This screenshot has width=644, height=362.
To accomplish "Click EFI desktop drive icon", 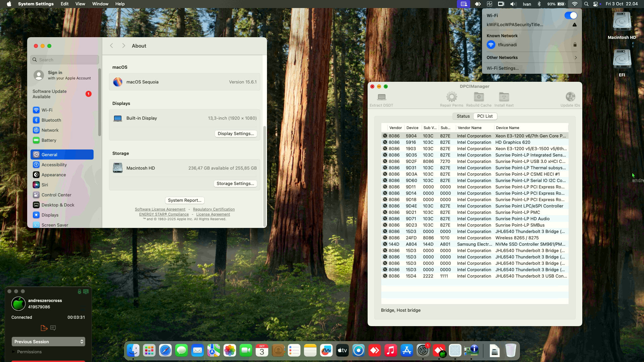I will pos(622,59).
